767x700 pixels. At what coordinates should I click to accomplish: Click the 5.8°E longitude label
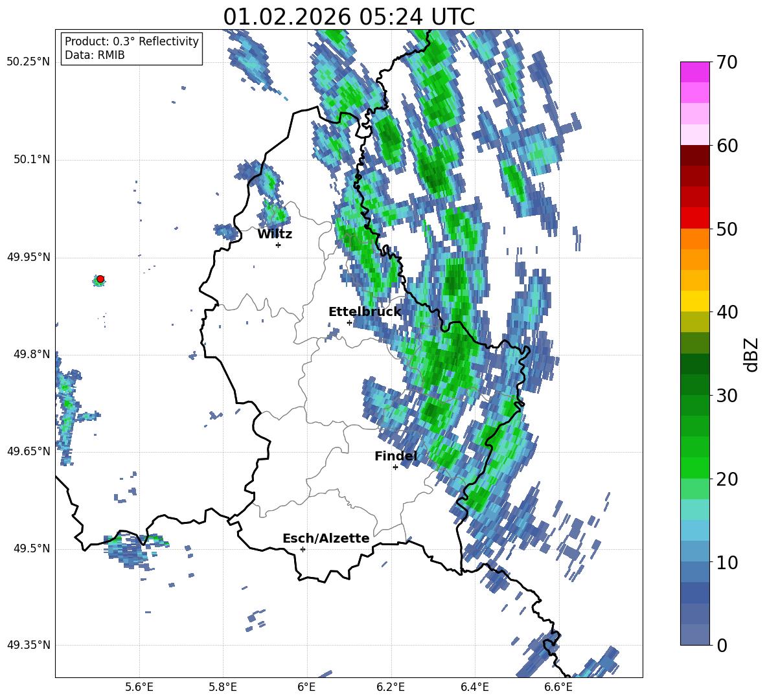pos(223,687)
